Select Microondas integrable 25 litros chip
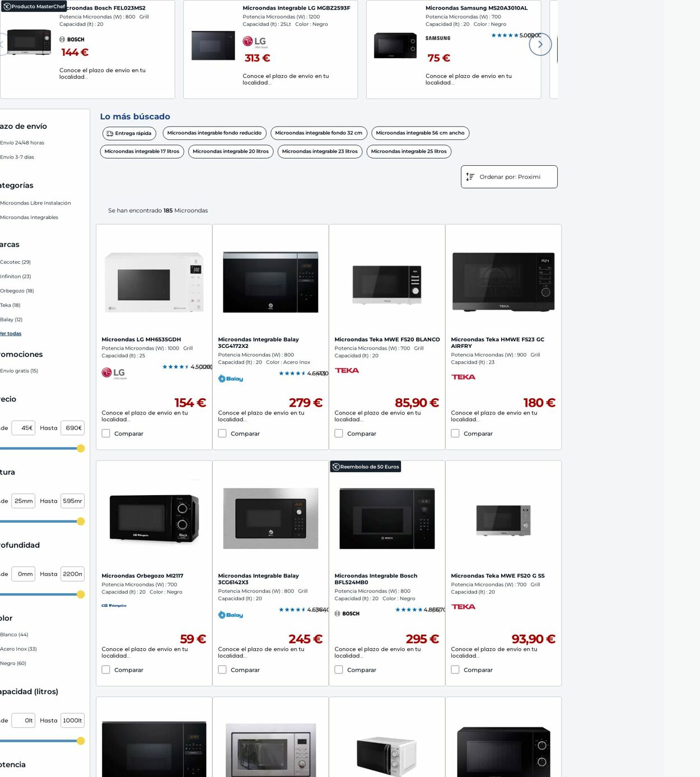 click(409, 152)
